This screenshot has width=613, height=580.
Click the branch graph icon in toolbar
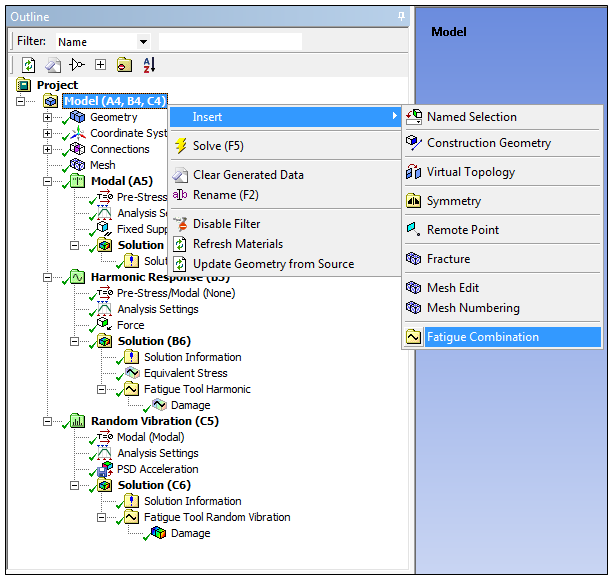coord(76,65)
